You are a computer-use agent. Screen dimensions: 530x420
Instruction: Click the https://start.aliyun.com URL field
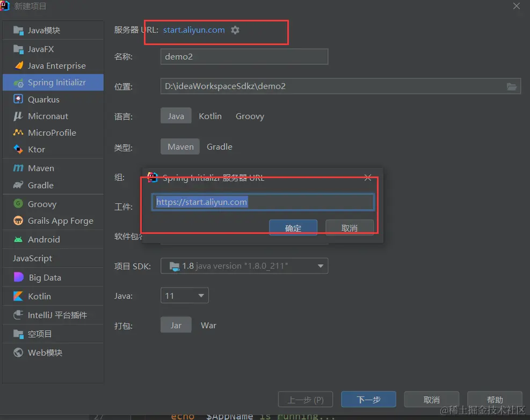(x=263, y=202)
